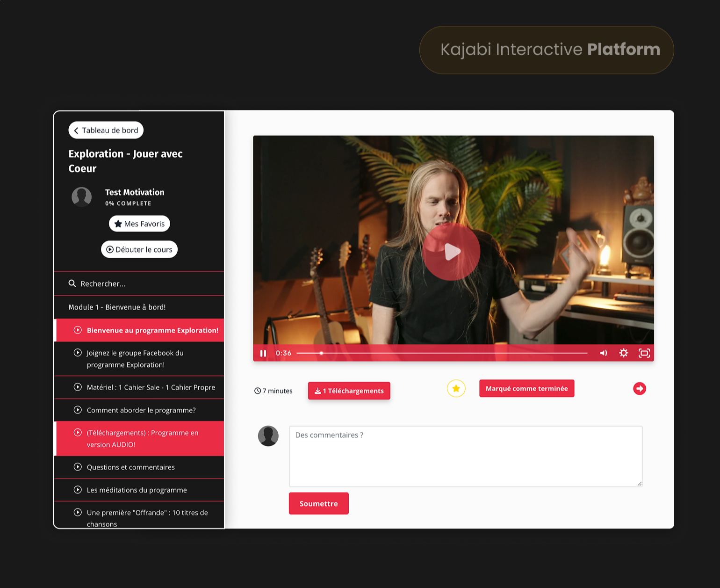This screenshot has width=720, height=588.
Task: Click the course title Exploration - Jouer avec Coeur
Action: pyautogui.click(x=126, y=161)
